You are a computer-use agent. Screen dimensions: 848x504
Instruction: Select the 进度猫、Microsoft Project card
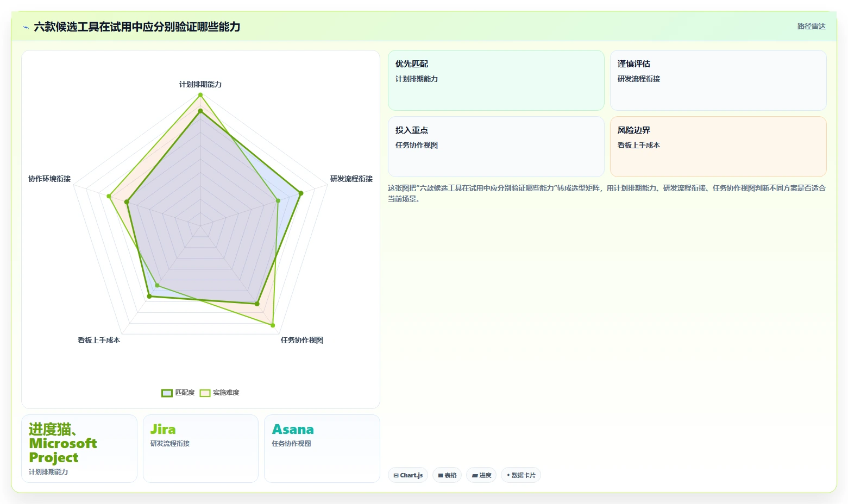pos(79,449)
